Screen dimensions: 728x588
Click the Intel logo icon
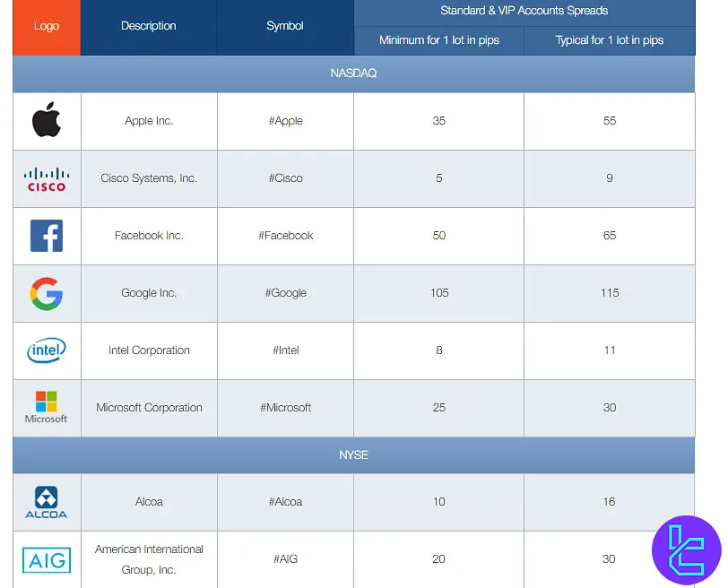coord(46,350)
